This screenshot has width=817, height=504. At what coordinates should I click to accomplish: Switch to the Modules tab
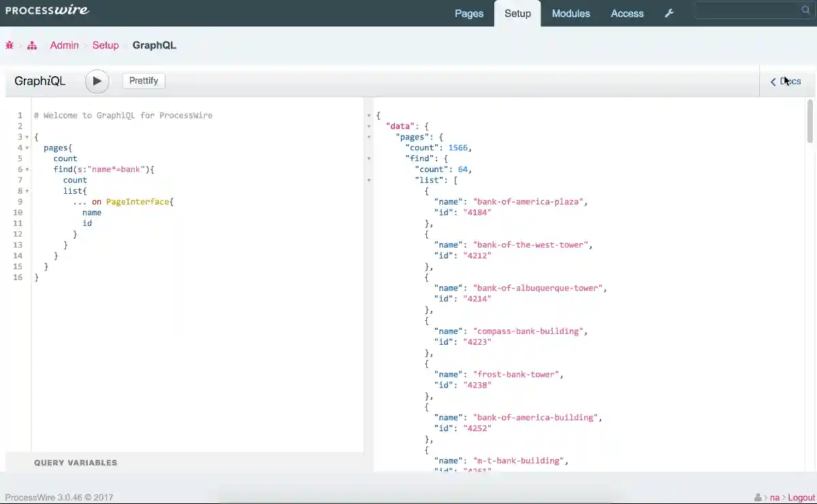click(571, 13)
